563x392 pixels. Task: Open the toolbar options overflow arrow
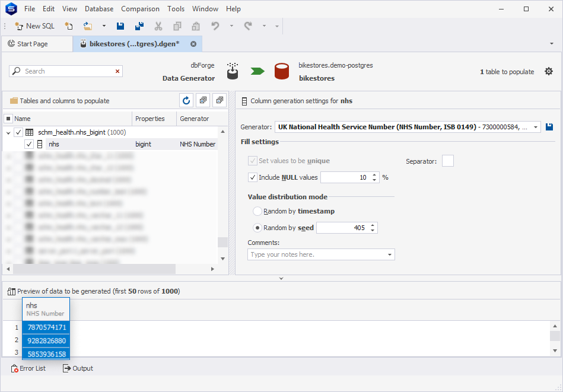point(277,26)
